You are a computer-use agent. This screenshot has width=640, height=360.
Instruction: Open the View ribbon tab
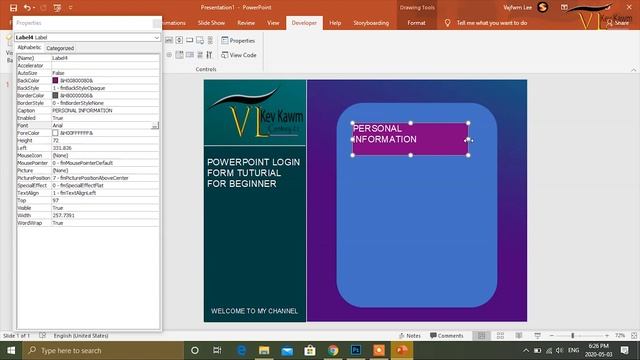click(x=273, y=23)
